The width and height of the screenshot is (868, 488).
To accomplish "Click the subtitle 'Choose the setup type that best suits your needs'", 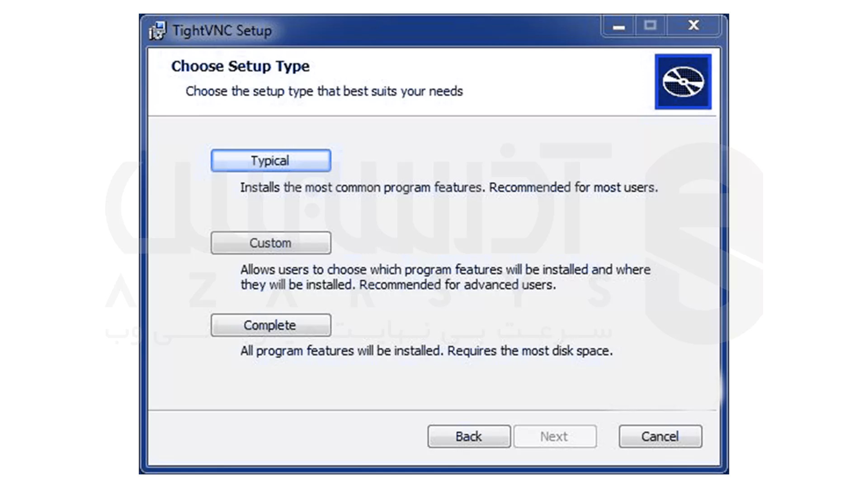I will [x=324, y=91].
